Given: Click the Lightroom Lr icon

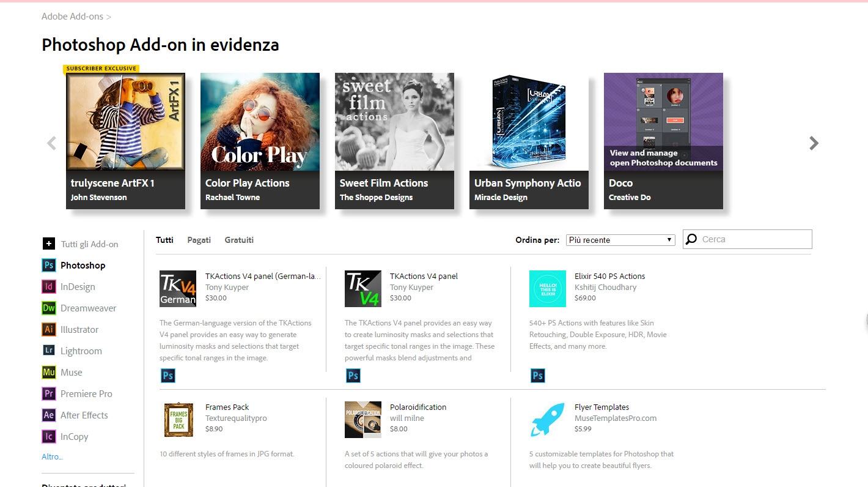Looking at the screenshot, I should tap(49, 351).
